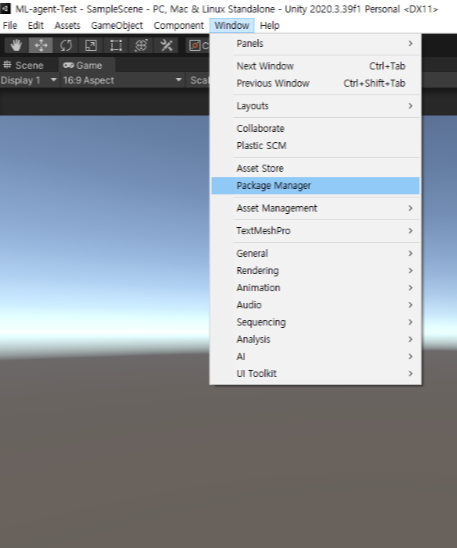Image resolution: width=457 pixels, height=548 pixels.
Task: Open the Asset Store window
Action: (x=315, y=168)
